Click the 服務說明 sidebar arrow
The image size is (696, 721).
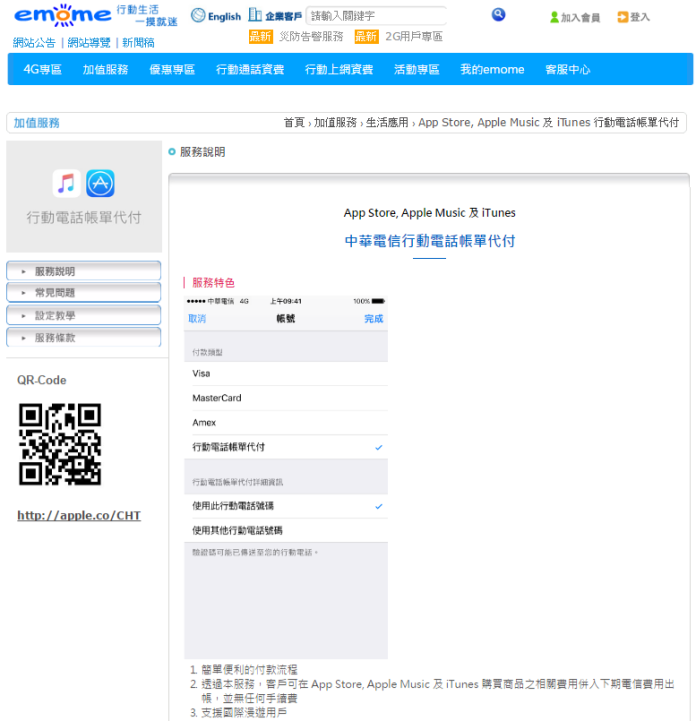23,272
